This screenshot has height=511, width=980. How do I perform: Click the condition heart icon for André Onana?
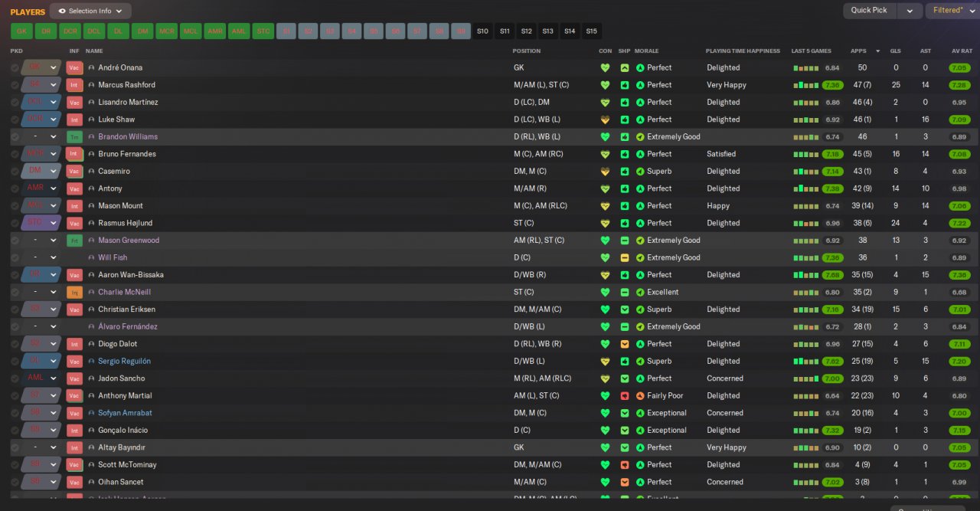[605, 67]
